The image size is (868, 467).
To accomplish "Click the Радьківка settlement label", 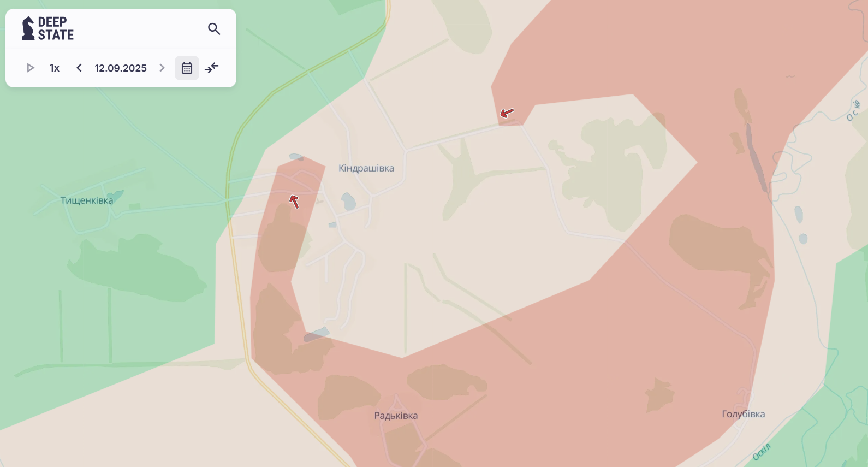I will coord(396,416).
